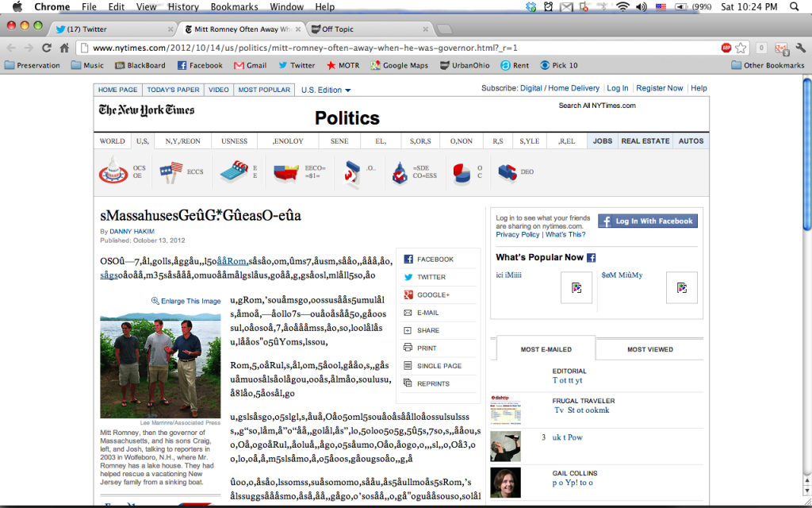This screenshot has height=508, width=812.
Task: Open the volume control in menu bar
Action: click(641, 6)
